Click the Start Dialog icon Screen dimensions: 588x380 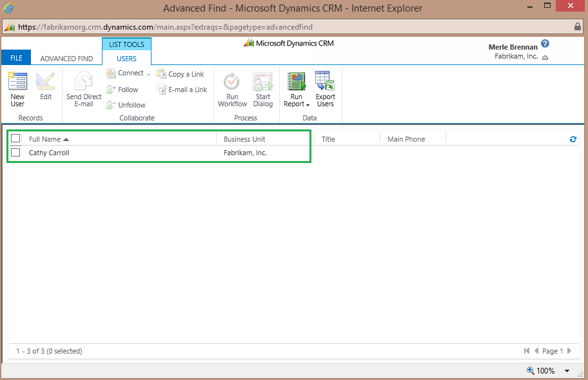tap(262, 82)
